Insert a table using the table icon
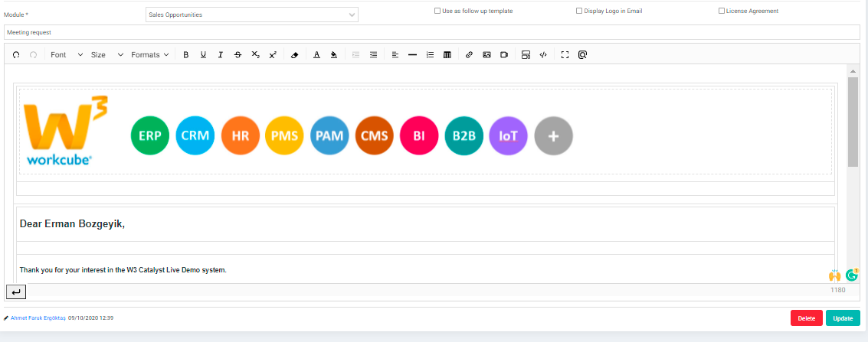 pyautogui.click(x=447, y=54)
